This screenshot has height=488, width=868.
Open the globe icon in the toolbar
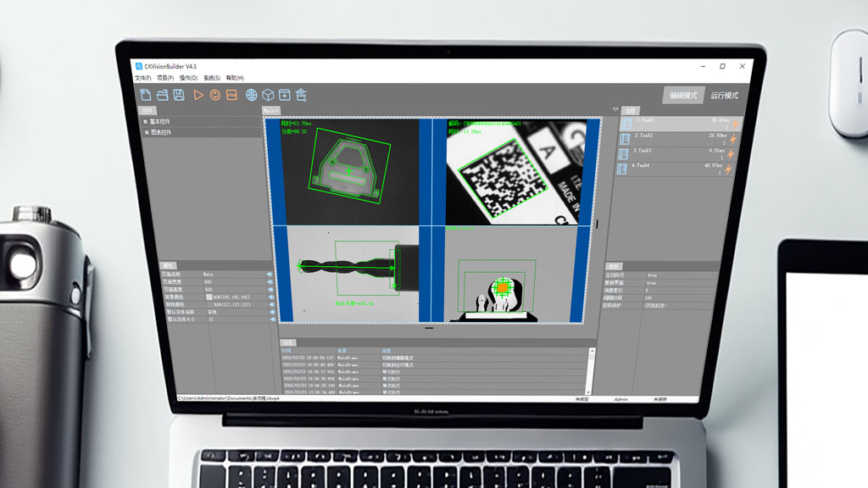tap(251, 95)
